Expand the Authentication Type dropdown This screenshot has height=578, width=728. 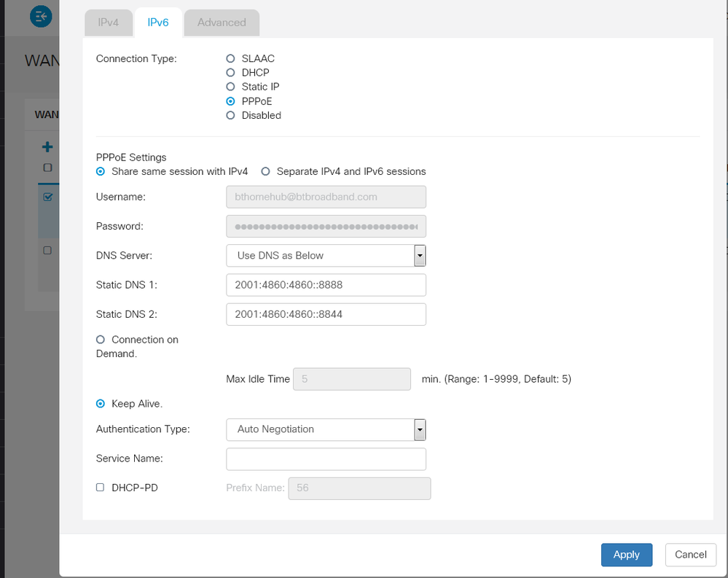pos(326,429)
